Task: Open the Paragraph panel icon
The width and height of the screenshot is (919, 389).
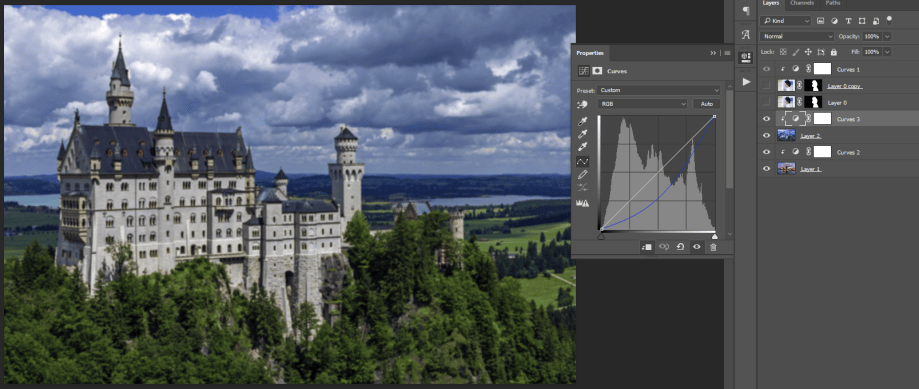Action: coord(746,11)
